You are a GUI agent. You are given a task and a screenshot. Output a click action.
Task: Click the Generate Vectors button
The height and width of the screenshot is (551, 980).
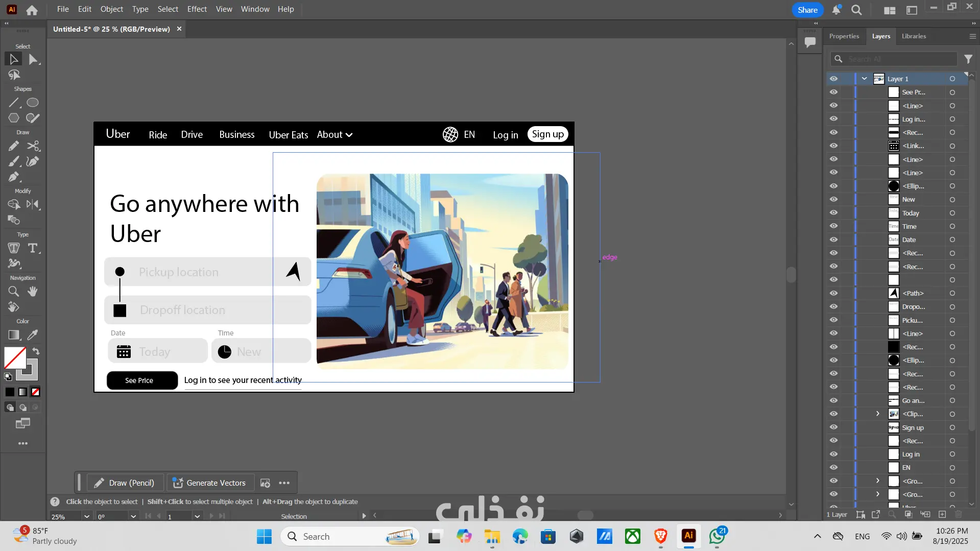click(x=209, y=483)
